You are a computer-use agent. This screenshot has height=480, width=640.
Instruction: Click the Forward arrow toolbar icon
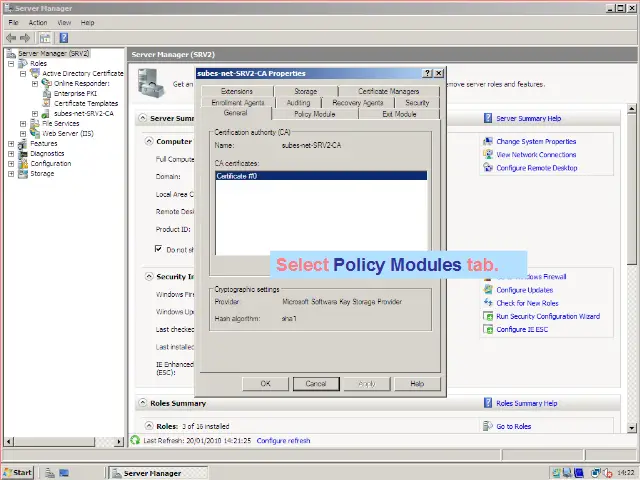tap(25, 38)
